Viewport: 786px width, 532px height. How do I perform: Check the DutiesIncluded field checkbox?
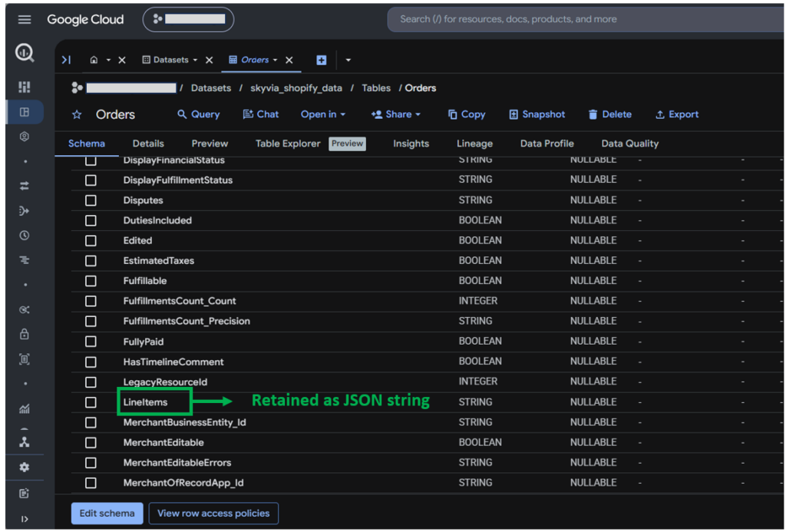pyautogui.click(x=91, y=220)
